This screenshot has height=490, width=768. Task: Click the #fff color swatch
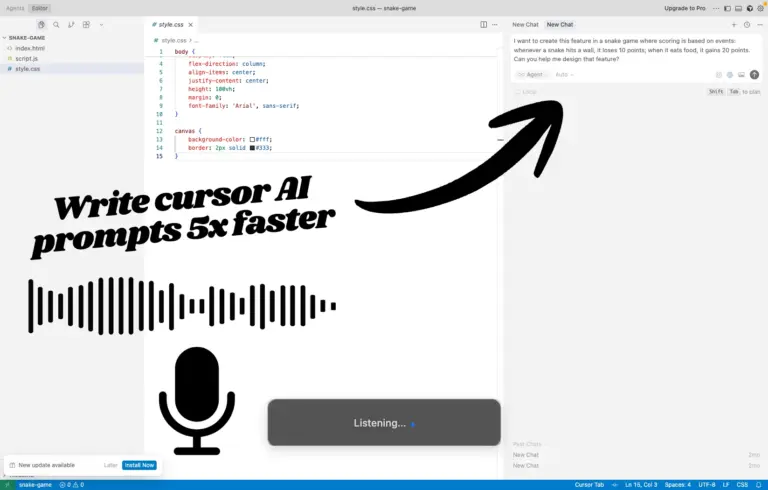252,139
